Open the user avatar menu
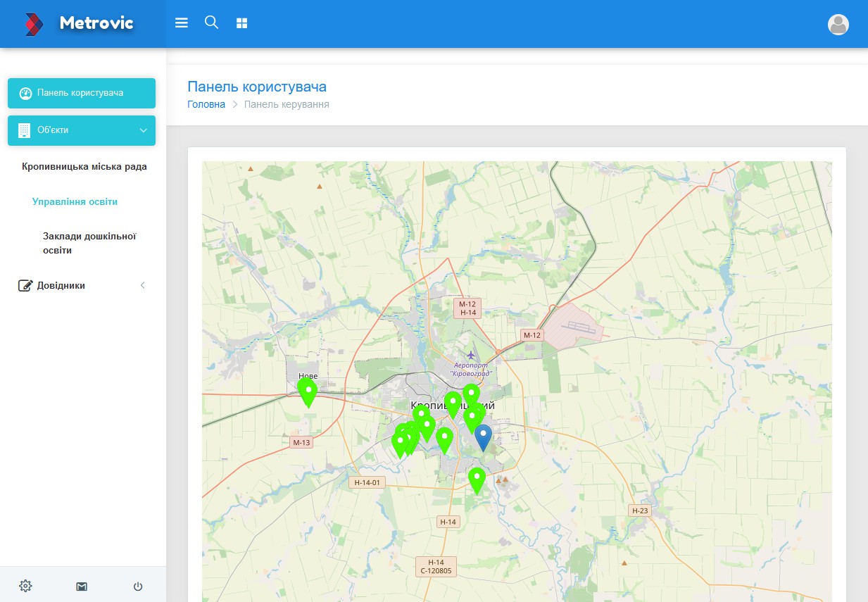 tap(838, 25)
